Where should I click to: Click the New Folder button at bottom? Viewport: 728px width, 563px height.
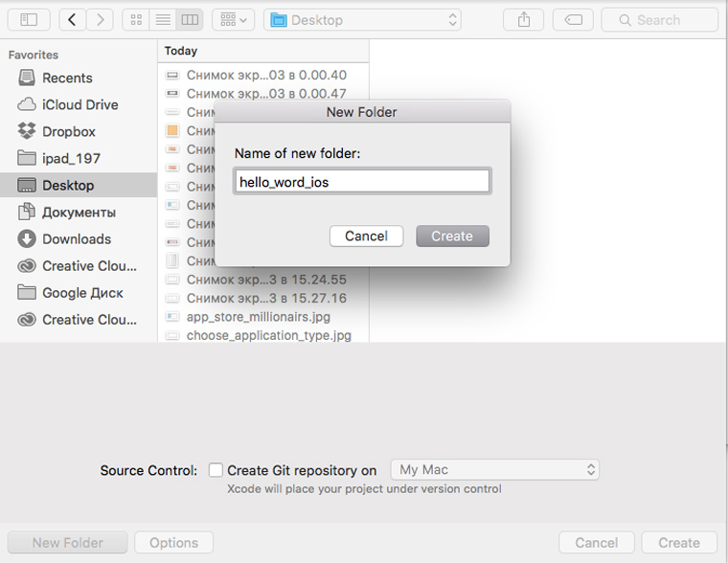(x=68, y=543)
